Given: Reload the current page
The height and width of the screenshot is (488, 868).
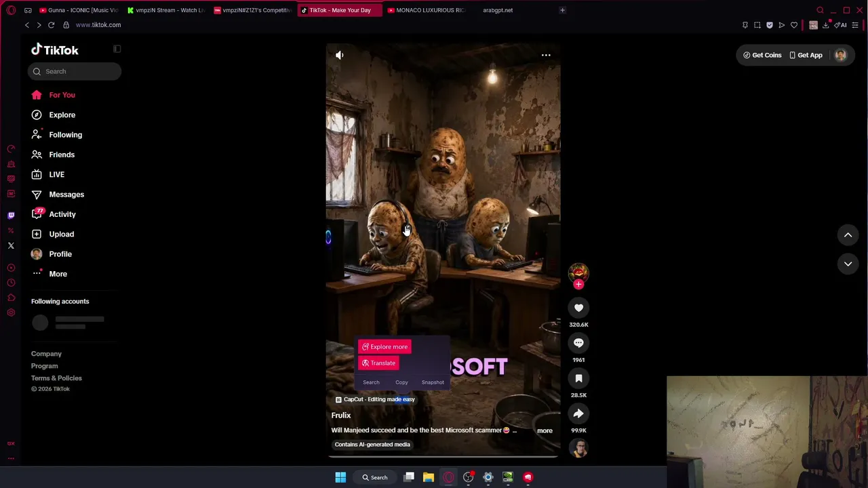Looking at the screenshot, I should click(51, 25).
